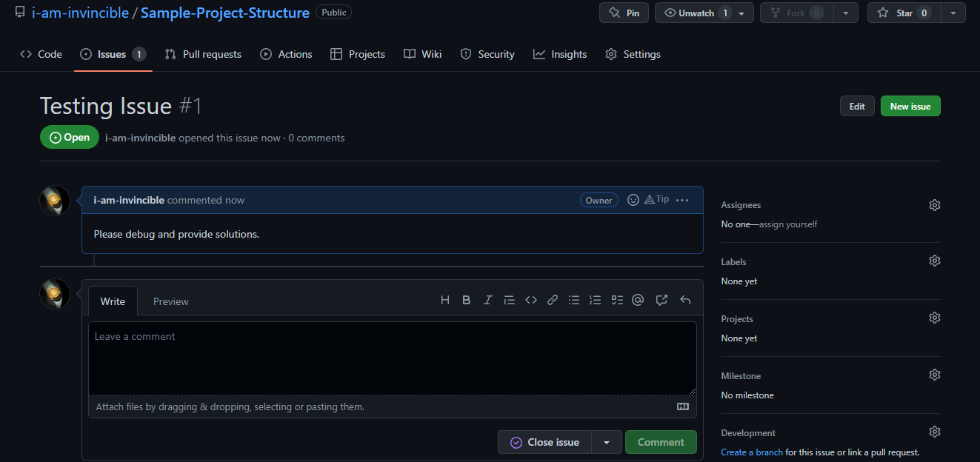Apply Italic formatting in comment toolbar
The height and width of the screenshot is (462, 980).
(x=487, y=300)
